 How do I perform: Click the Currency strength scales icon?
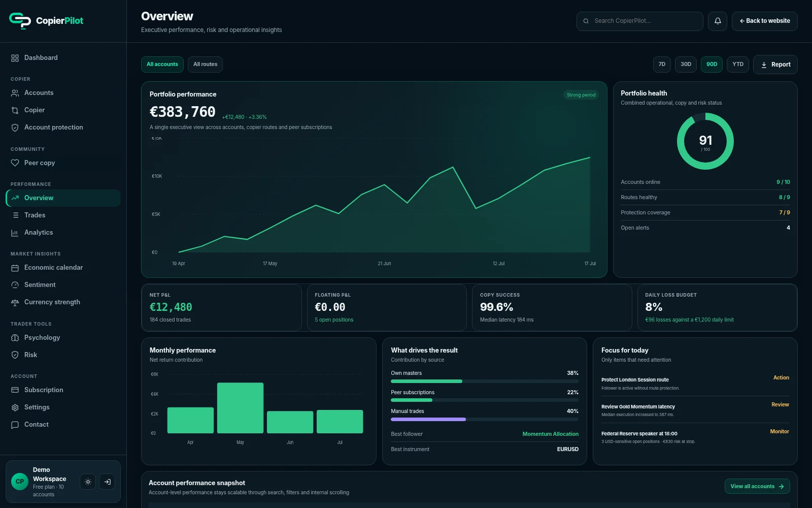point(15,302)
